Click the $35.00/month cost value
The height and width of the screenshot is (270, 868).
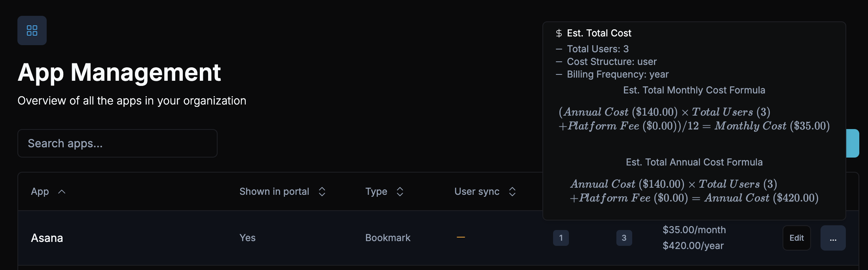pos(694,230)
